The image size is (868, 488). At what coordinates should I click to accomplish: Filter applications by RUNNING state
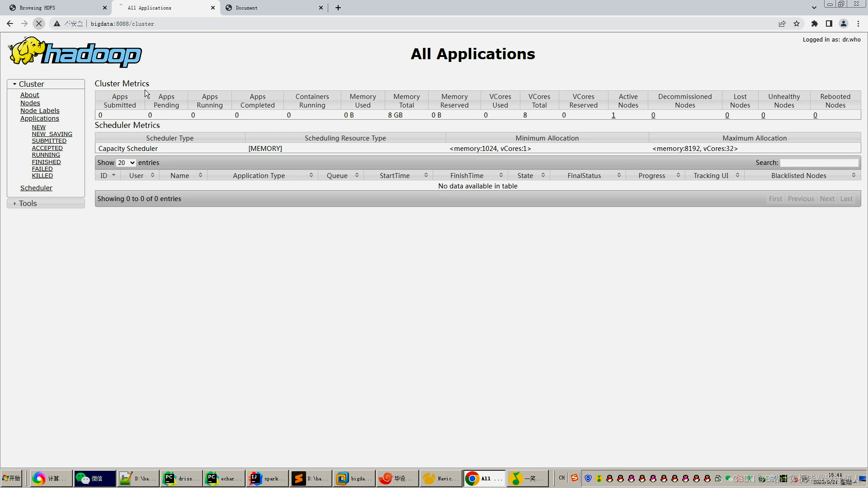pos(46,155)
